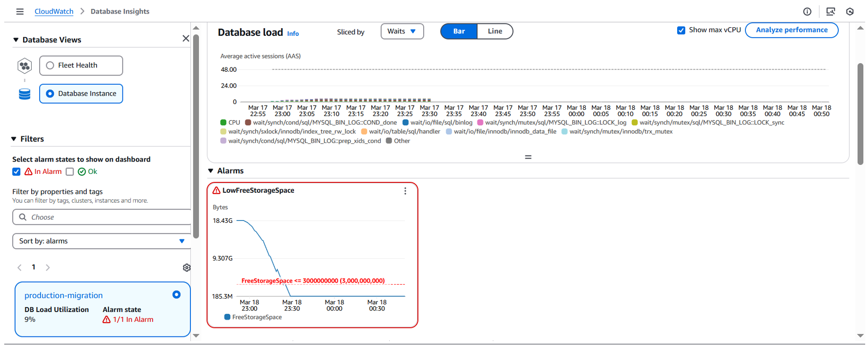Screen dimensions: 868x351
Task: Collapse the Database Views section
Action: (x=16, y=40)
